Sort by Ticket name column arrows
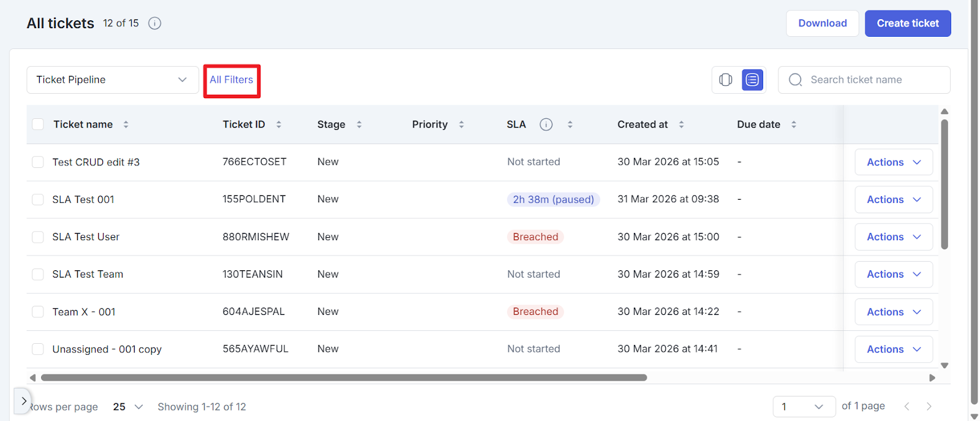This screenshot has height=421, width=980. click(126, 124)
